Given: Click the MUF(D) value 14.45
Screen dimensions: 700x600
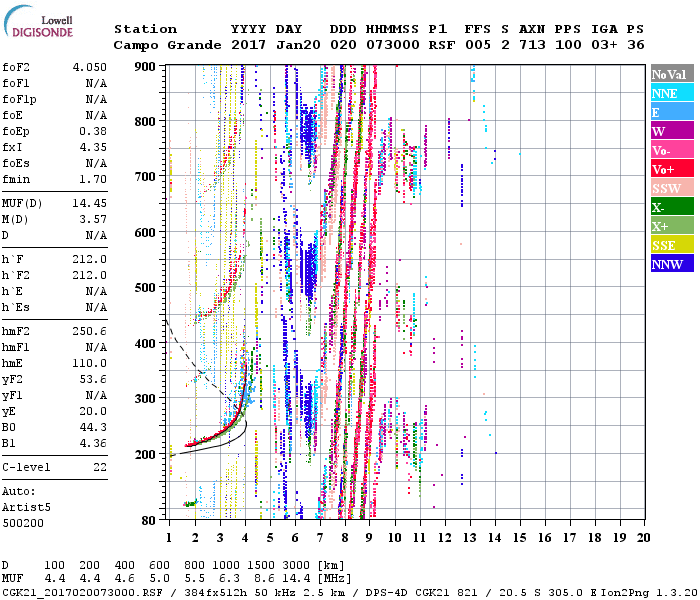Looking at the screenshot, I should [90, 203].
